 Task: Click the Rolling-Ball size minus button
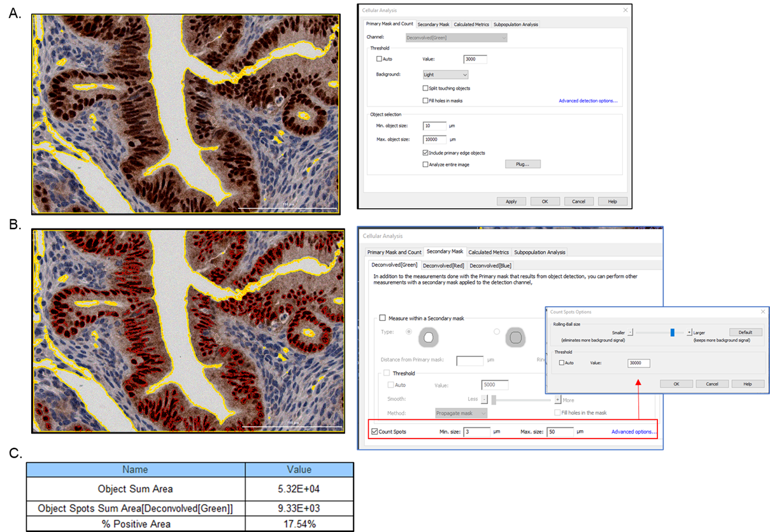pos(631,332)
